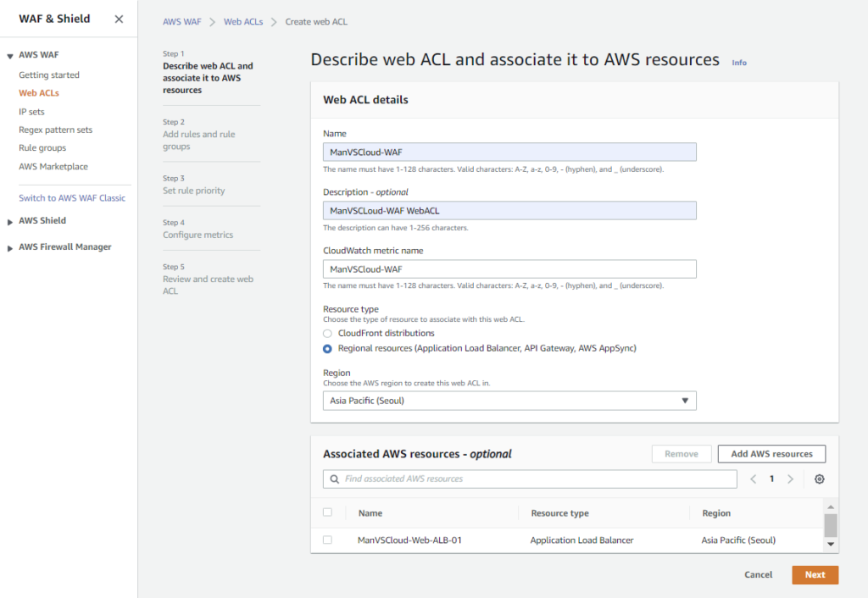Open Rule groups in the sidebar

42,148
